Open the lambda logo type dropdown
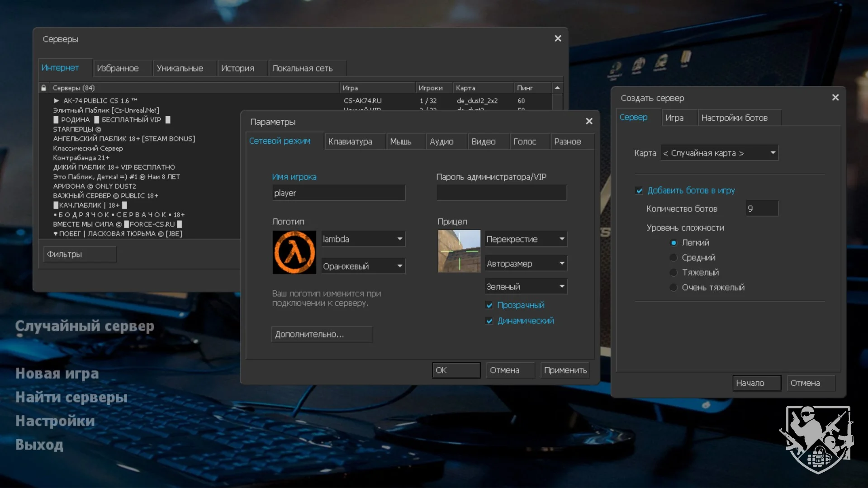 [x=363, y=239]
